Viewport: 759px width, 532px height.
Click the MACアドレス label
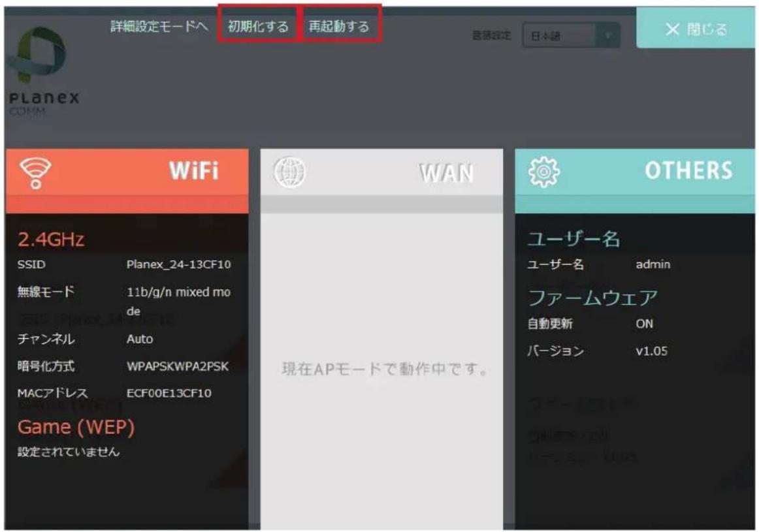point(52,393)
